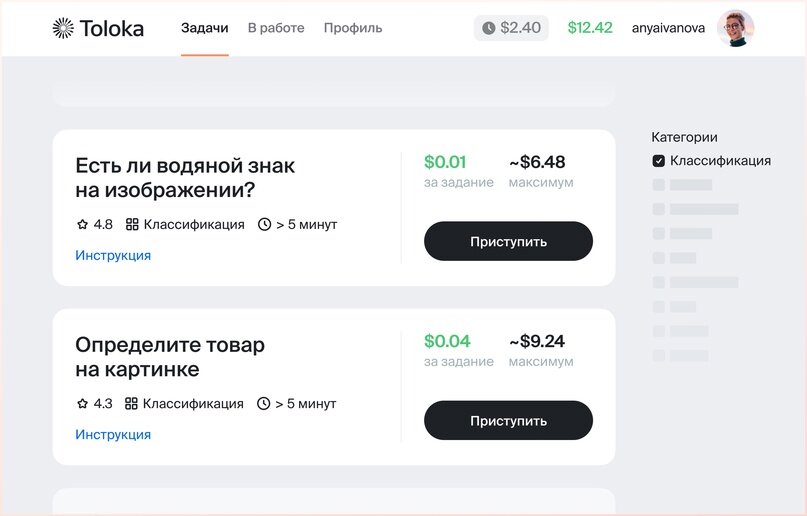Click star rating icon on product task
Viewport: 807px width, 516px height.
pos(83,404)
